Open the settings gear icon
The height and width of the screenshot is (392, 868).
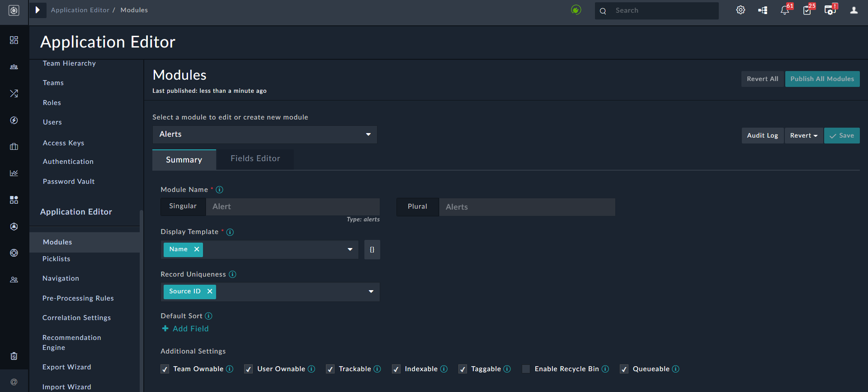point(741,10)
